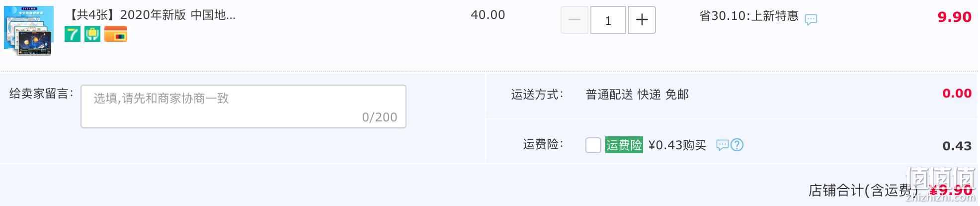This screenshot has height=206, width=980.
Task: Click the orange credit card icon
Action: [116, 34]
